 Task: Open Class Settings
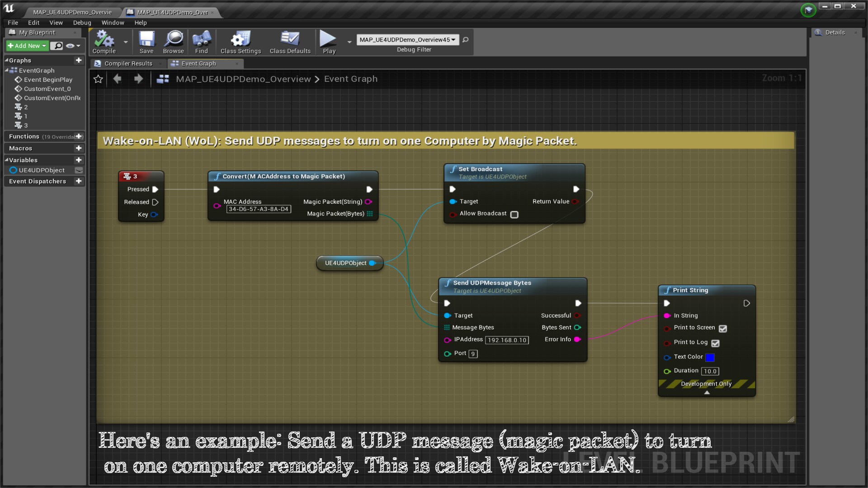(x=240, y=42)
